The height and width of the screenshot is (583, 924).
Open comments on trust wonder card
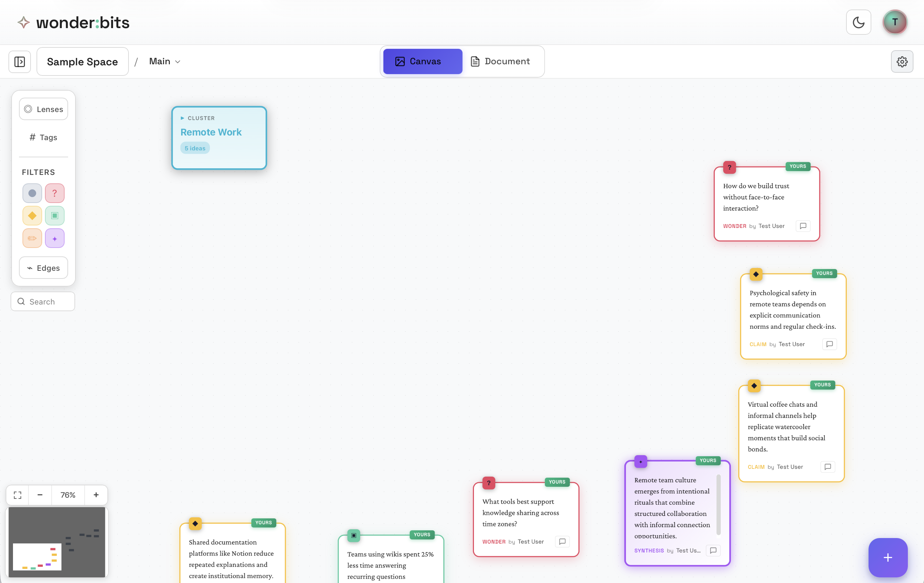pos(803,226)
